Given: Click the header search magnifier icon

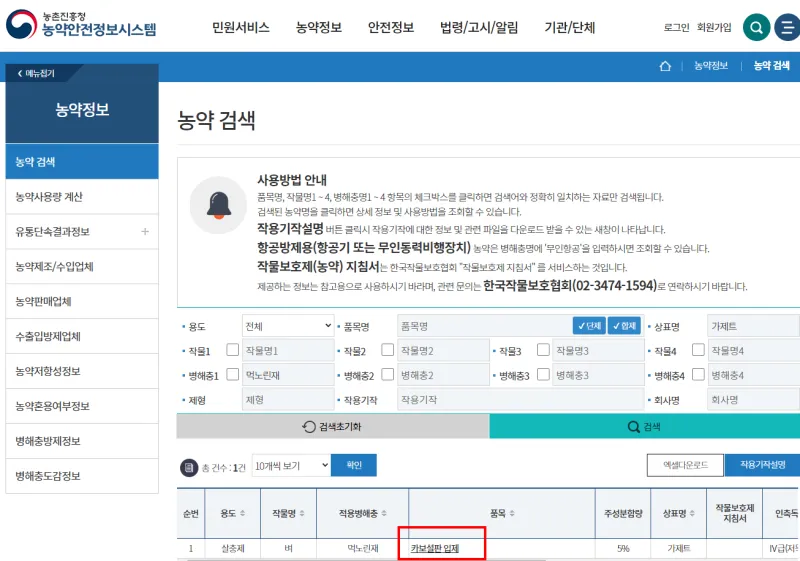Looking at the screenshot, I should 757,27.
